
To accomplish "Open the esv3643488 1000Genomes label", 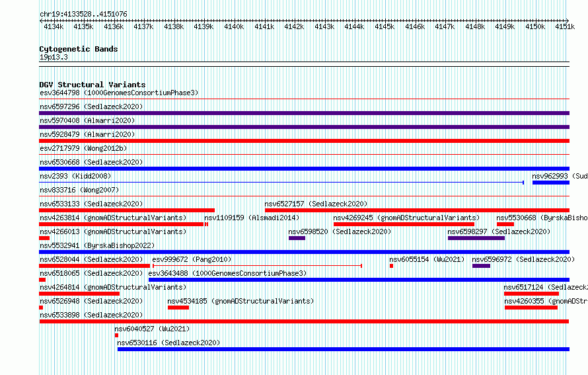I will tap(228, 273).
